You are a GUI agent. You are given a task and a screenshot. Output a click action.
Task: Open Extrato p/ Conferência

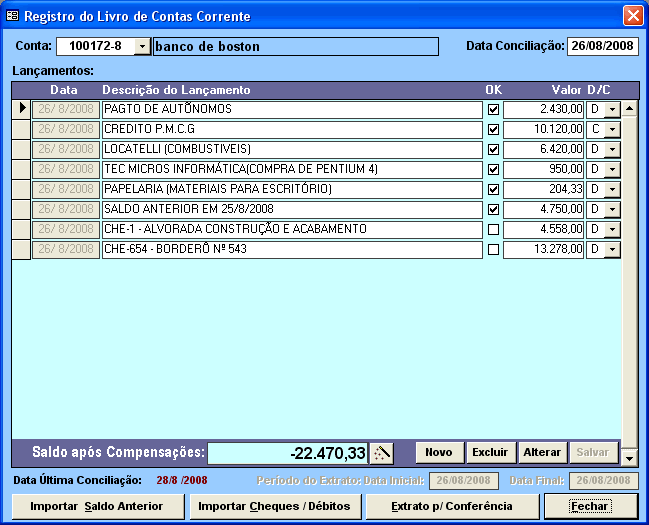click(453, 506)
